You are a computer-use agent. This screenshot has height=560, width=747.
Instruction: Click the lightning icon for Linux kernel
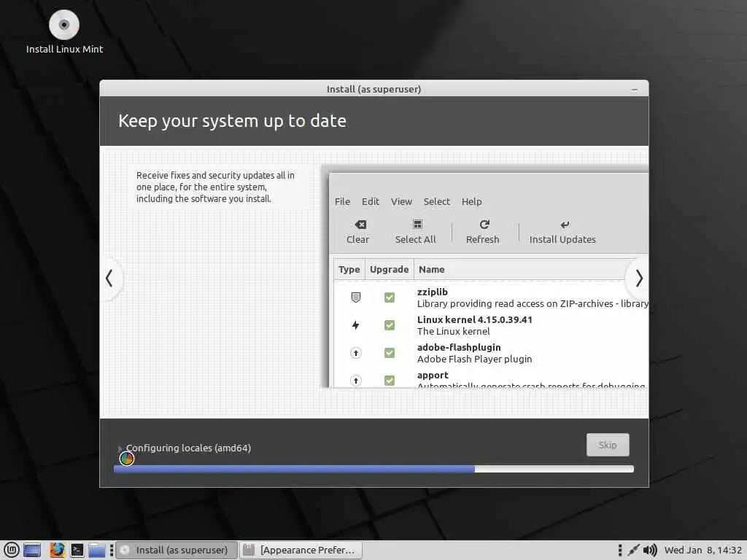click(355, 325)
